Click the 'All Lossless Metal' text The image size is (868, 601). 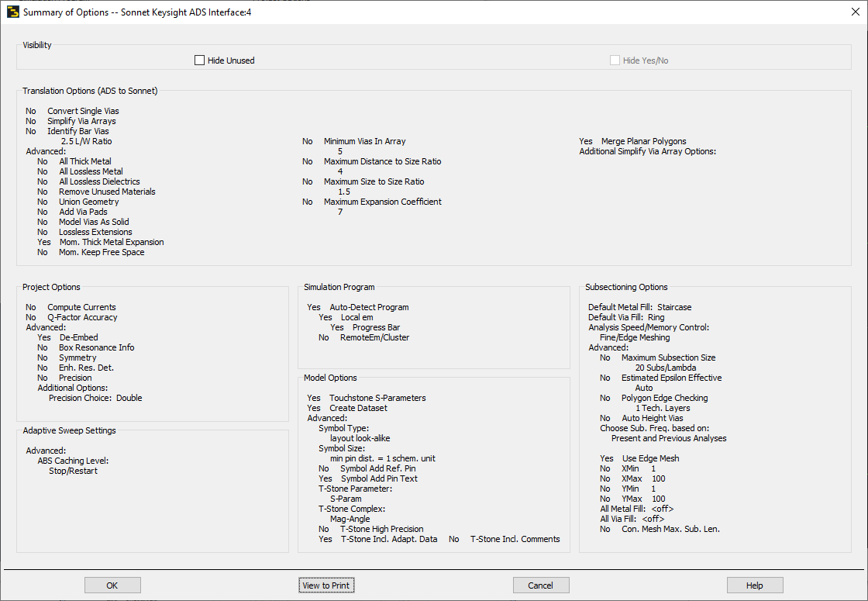91,171
